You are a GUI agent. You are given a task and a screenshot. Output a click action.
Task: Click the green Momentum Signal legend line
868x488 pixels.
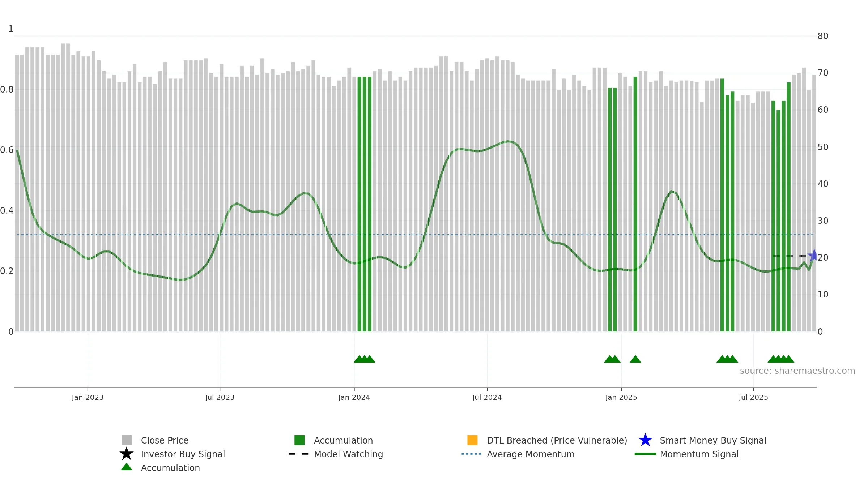645,454
